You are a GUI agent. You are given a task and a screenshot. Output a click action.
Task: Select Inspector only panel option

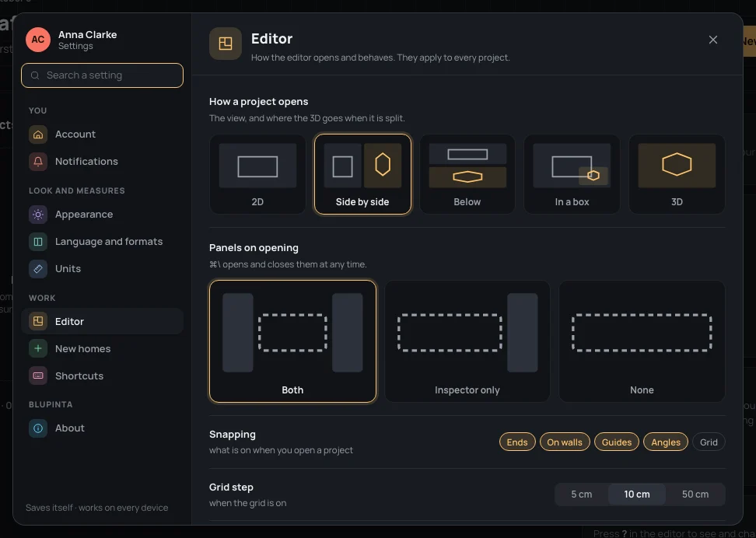point(467,341)
